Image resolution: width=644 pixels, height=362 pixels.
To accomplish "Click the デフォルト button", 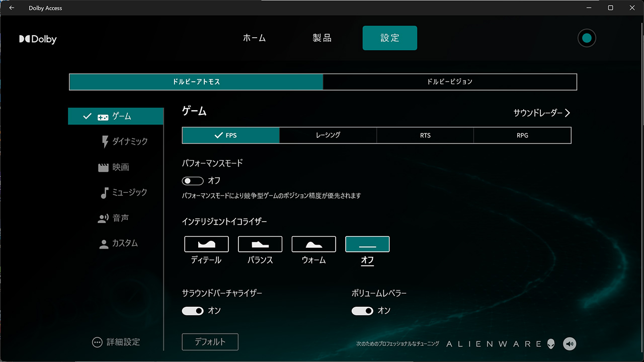I will (x=210, y=342).
